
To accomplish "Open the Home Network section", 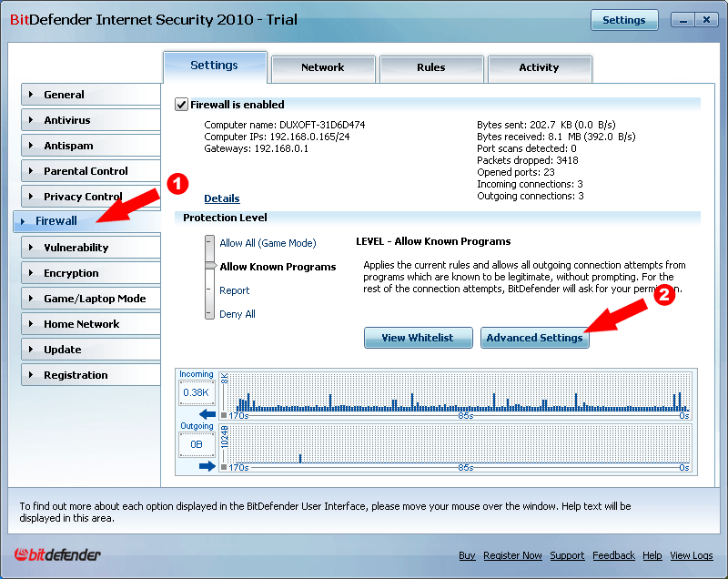I will [91, 324].
